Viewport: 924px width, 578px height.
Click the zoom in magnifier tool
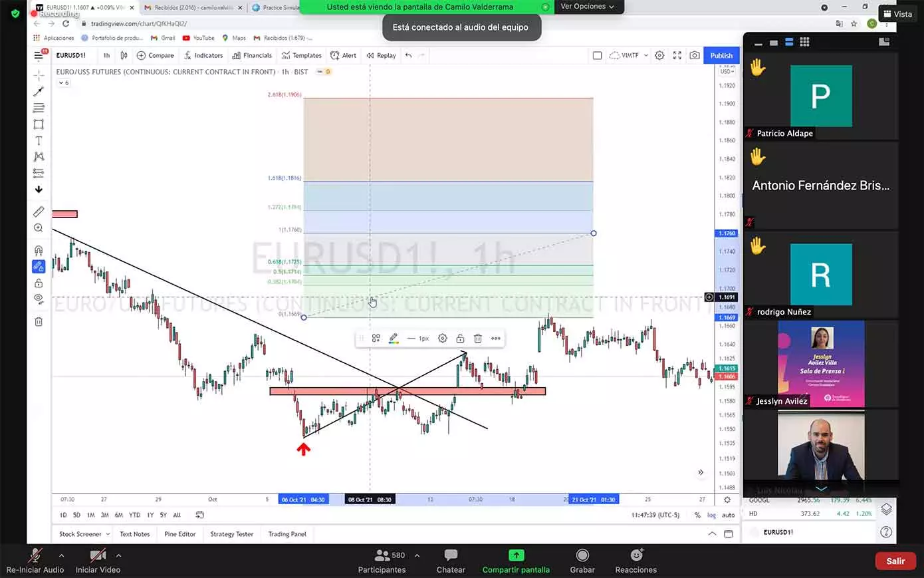pyautogui.click(x=39, y=228)
